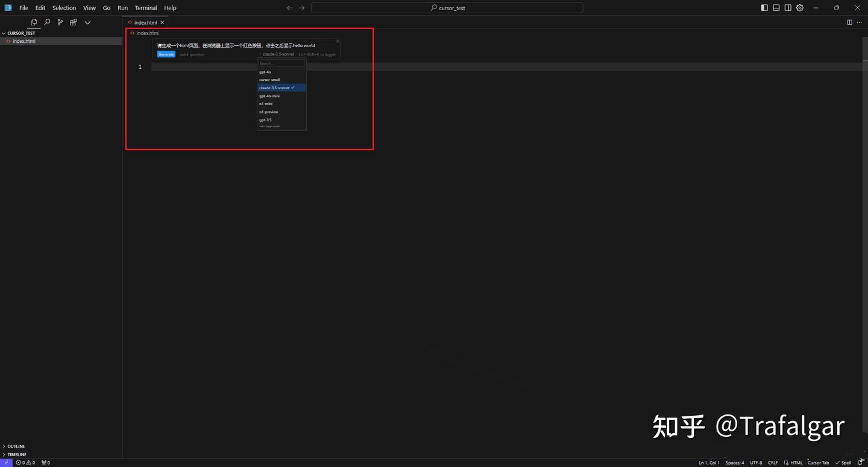Click the Generate button
The image size is (868, 467).
166,54
